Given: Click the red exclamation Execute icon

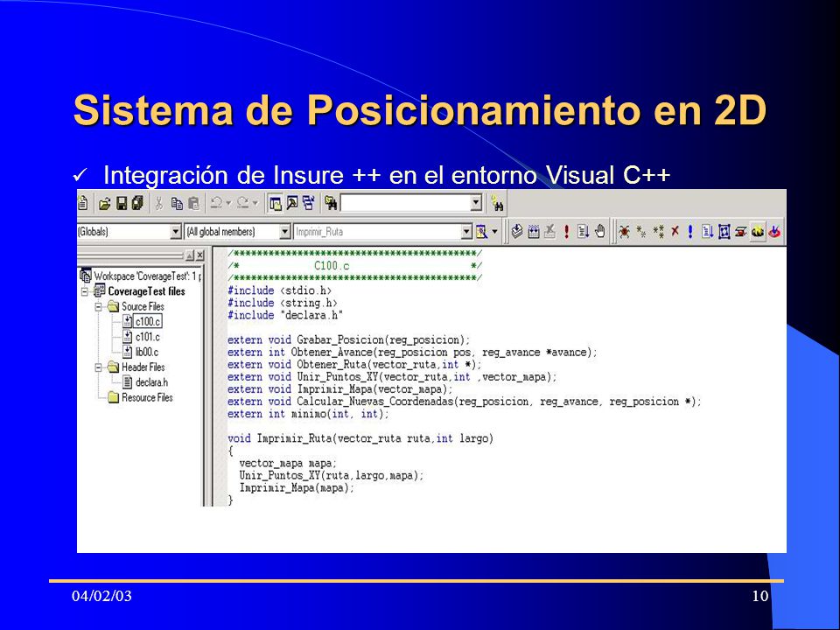Looking at the screenshot, I should (567, 231).
